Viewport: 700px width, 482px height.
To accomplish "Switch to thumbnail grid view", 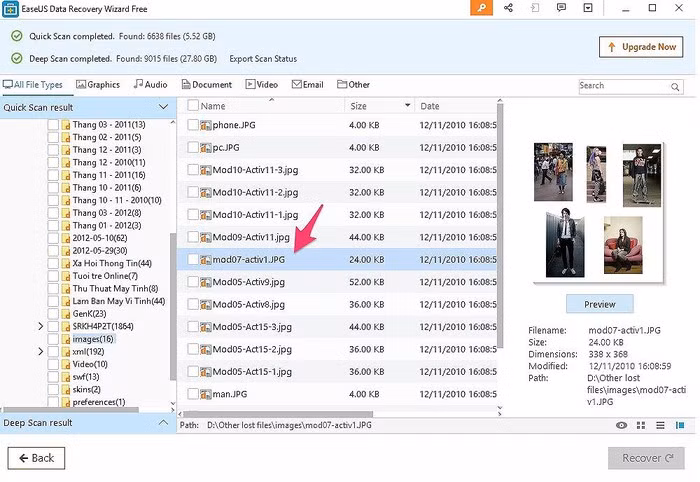I will pos(642,425).
